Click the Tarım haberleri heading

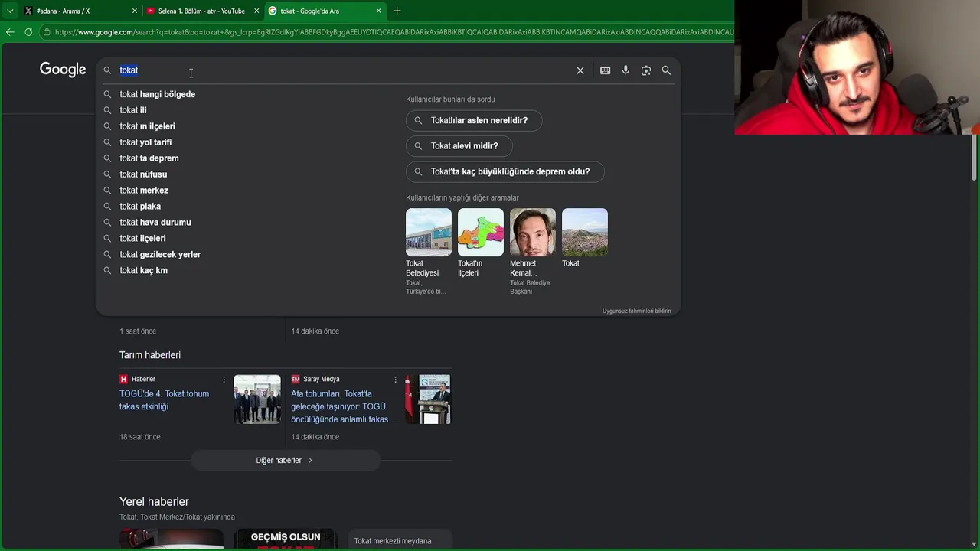pyautogui.click(x=150, y=355)
